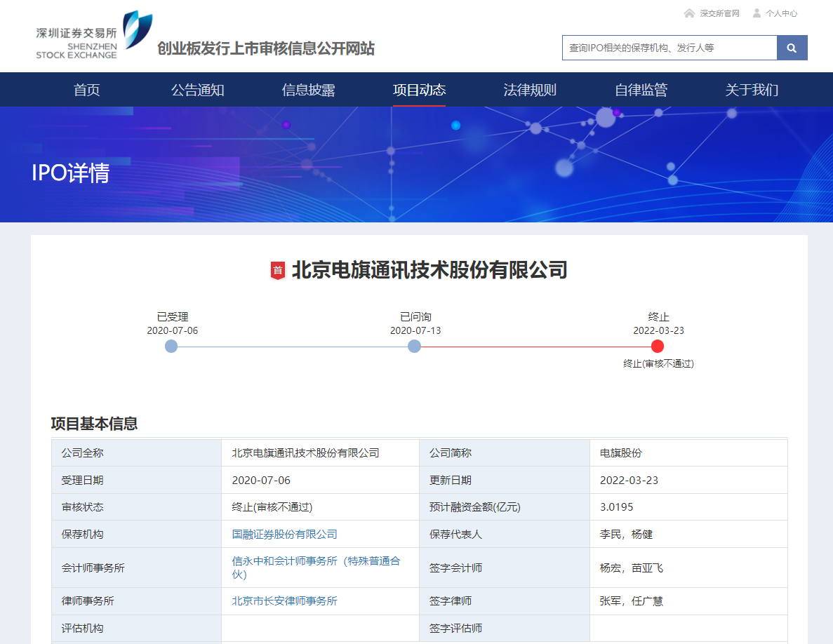The width and height of the screenshot is (833, 644).
Task: Click the 审核状态 value 终止(审核不通过) in table
Action: click(272, 507)
